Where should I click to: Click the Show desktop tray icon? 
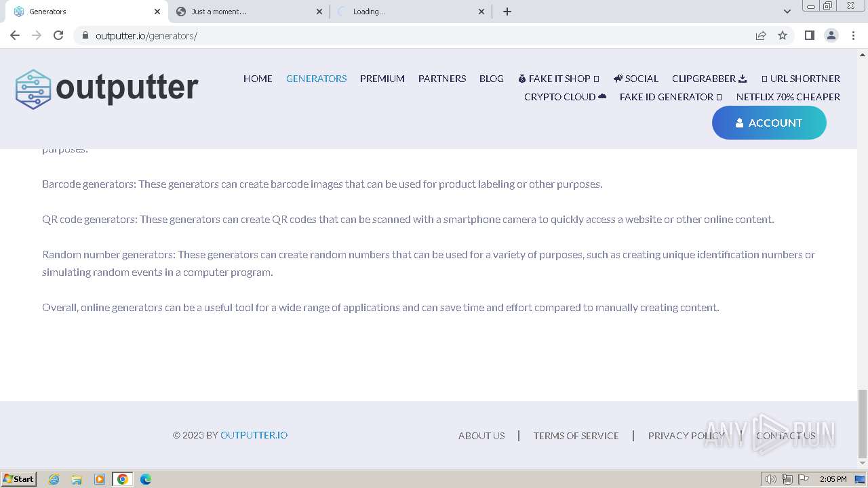860,479
